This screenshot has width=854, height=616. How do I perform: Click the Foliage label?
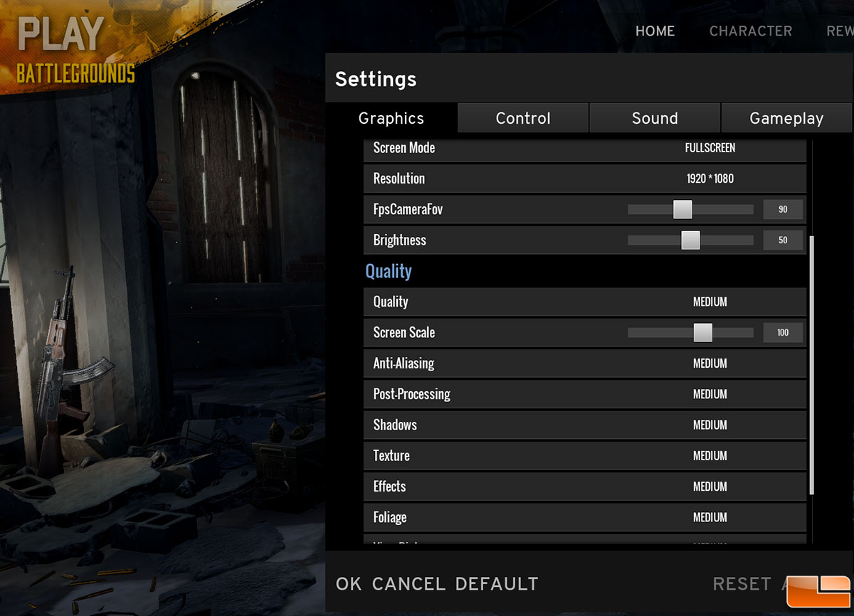[x=390, y=517]
